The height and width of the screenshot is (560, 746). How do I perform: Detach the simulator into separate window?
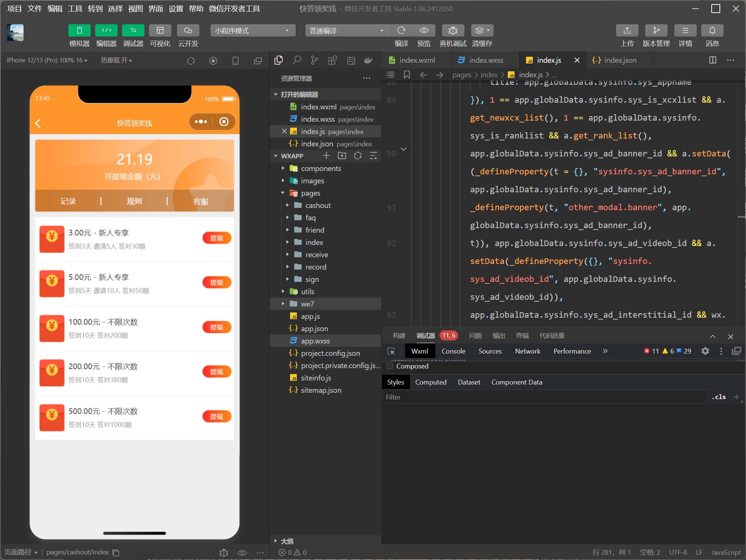click(258, 60)
